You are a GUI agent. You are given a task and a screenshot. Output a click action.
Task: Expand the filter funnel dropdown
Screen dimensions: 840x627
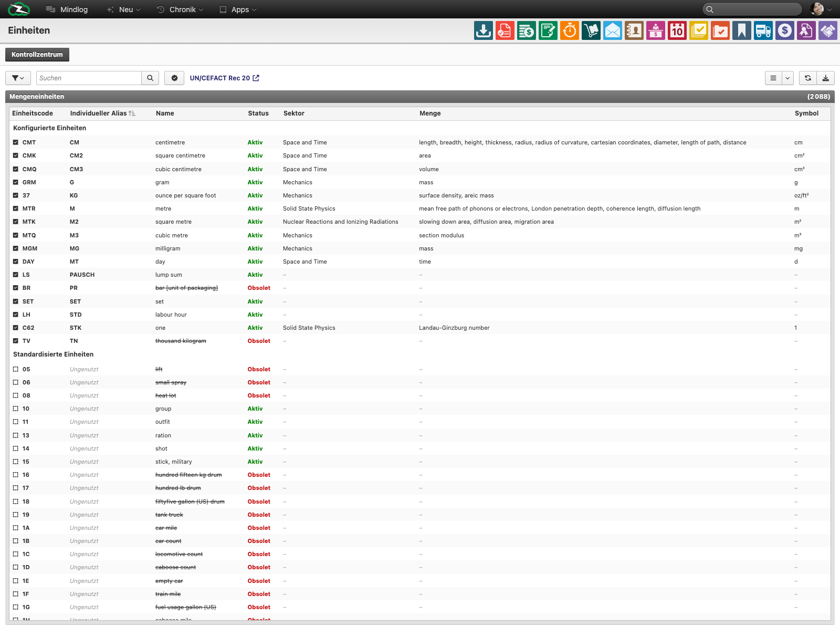point(18,78)
